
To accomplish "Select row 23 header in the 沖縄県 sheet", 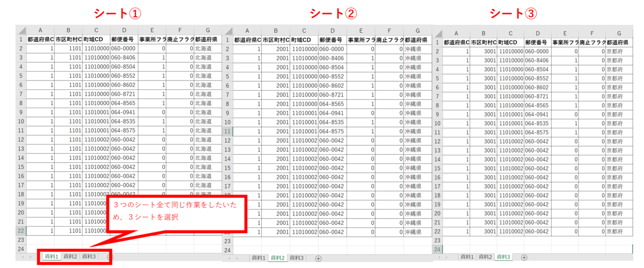I will pyautogui.click(x=228, y=241).
